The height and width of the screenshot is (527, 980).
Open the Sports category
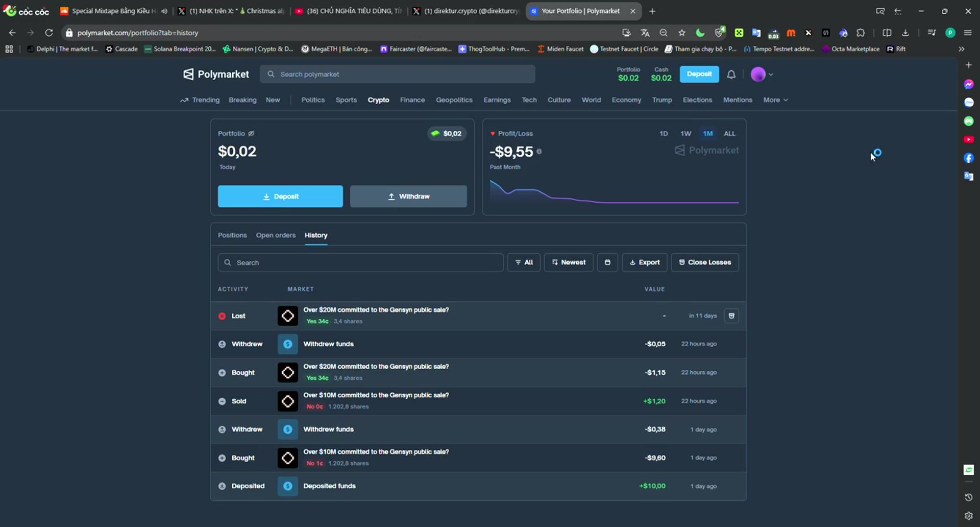[346, 100]
